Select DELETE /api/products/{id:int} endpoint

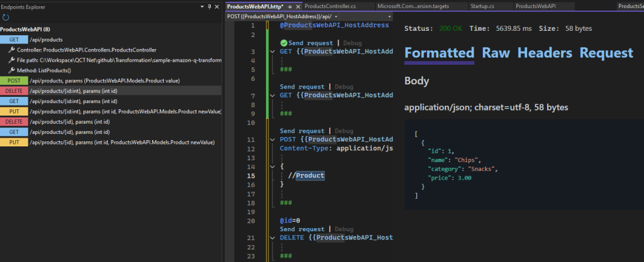point(111,91)
